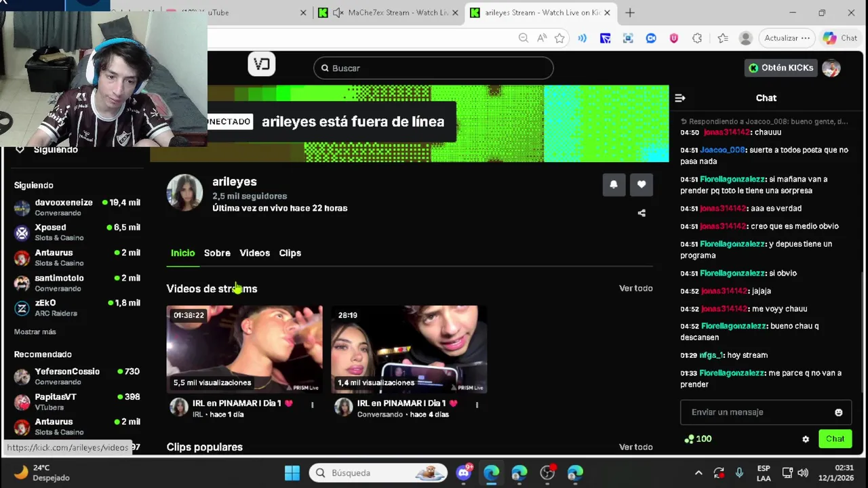
Task: Open the 28:19 stream video thumbnail
Action: click(409, 349)
